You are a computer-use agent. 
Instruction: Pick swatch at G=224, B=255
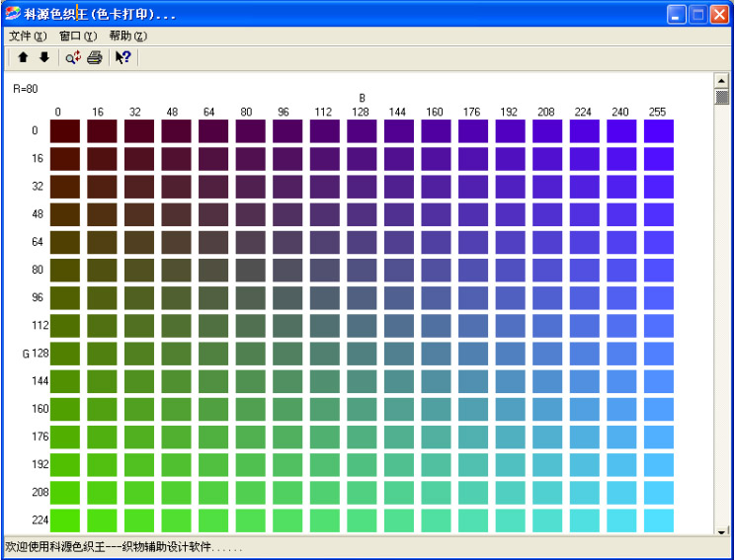point(659,520)
